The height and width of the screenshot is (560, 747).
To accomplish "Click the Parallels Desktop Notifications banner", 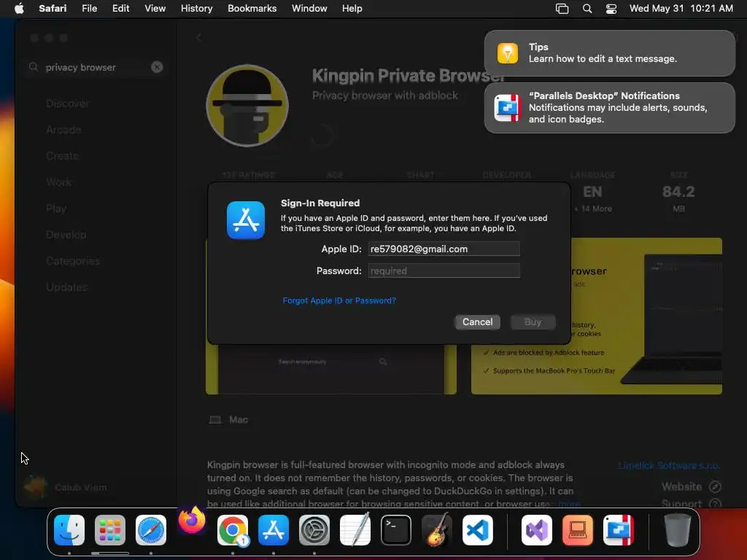I will 609,108.
